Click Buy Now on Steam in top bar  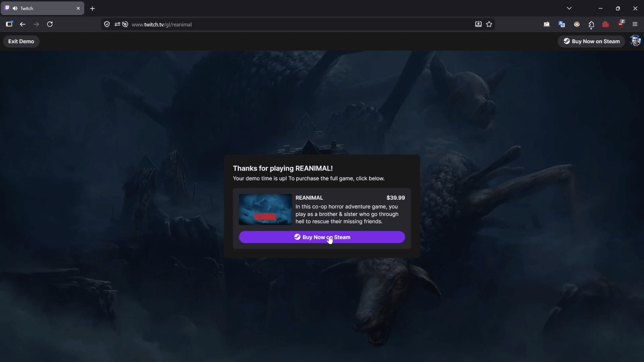coord(591,41)
